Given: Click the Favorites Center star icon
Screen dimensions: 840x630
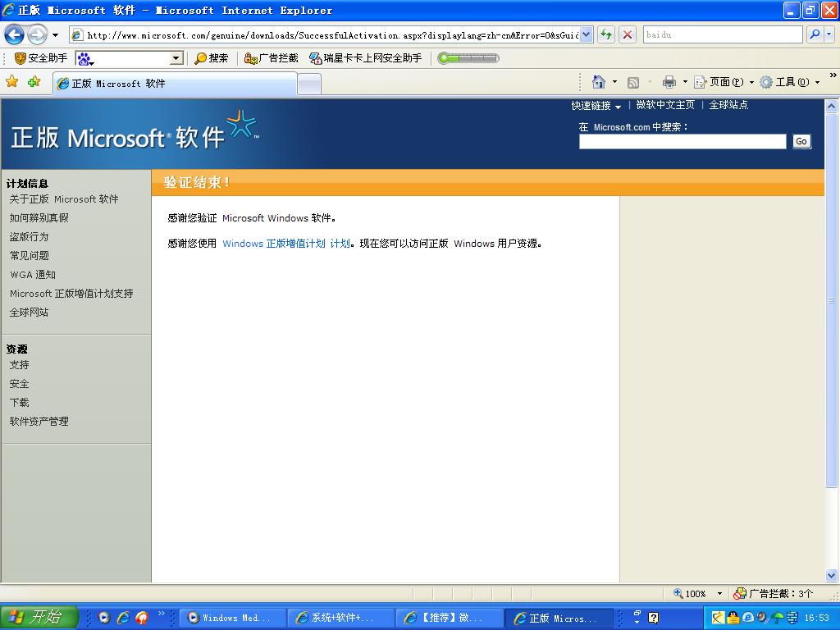Looking at the screenshot, I should [11, 82].
